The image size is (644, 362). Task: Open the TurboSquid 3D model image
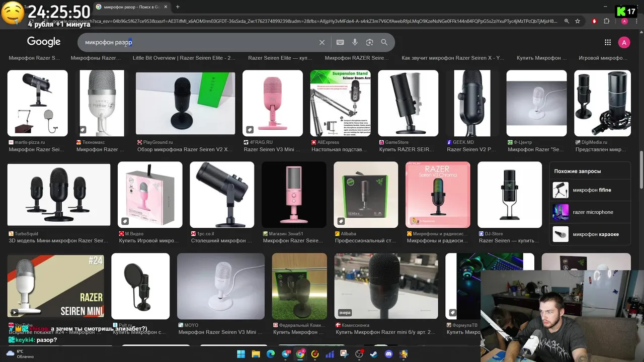coord(59,195)
